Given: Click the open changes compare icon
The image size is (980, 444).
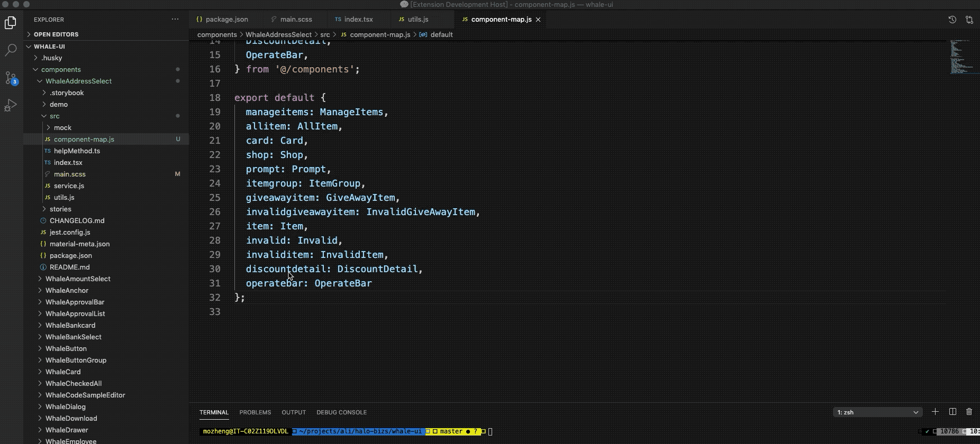Looking at the screenshot, I should [969, 20].
